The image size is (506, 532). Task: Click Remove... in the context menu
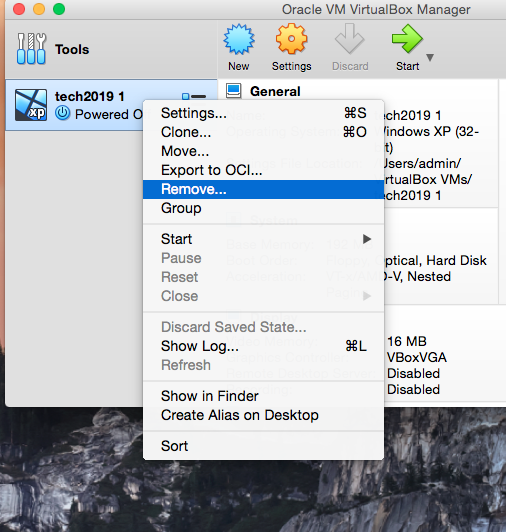pos(263,189)
